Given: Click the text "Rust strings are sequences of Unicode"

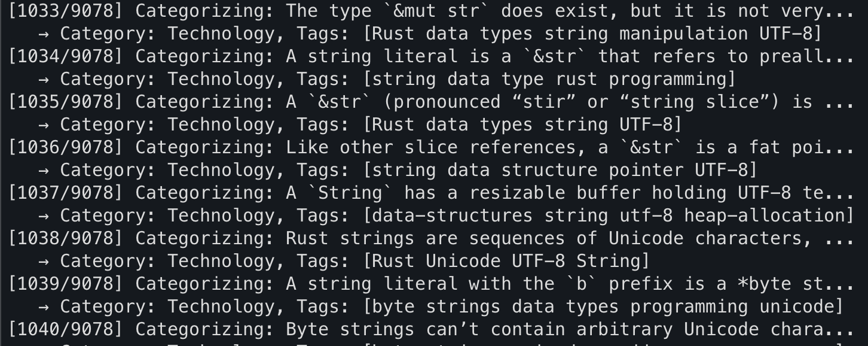Looking at the screenshot, I should 484,238.
